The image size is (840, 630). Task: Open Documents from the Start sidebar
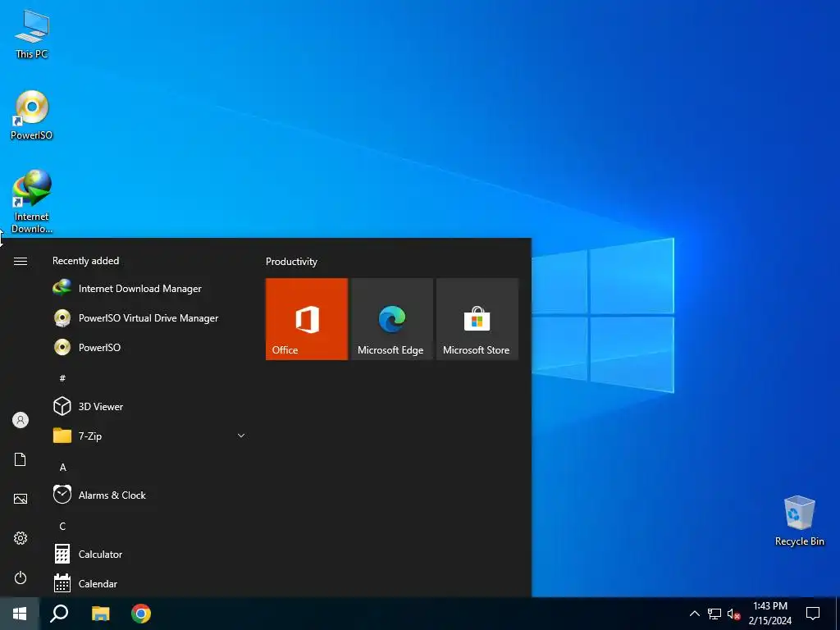21,459
